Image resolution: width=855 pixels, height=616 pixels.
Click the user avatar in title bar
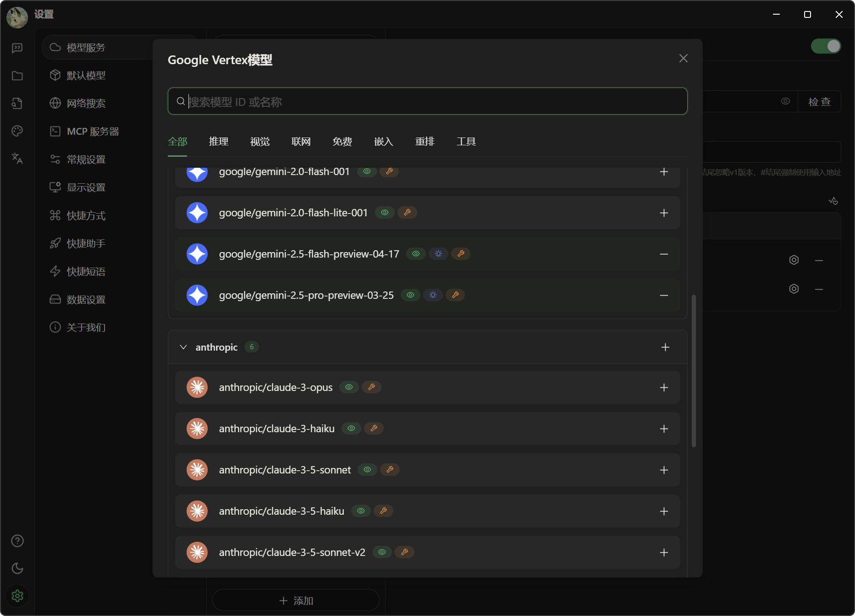[17, 17]
